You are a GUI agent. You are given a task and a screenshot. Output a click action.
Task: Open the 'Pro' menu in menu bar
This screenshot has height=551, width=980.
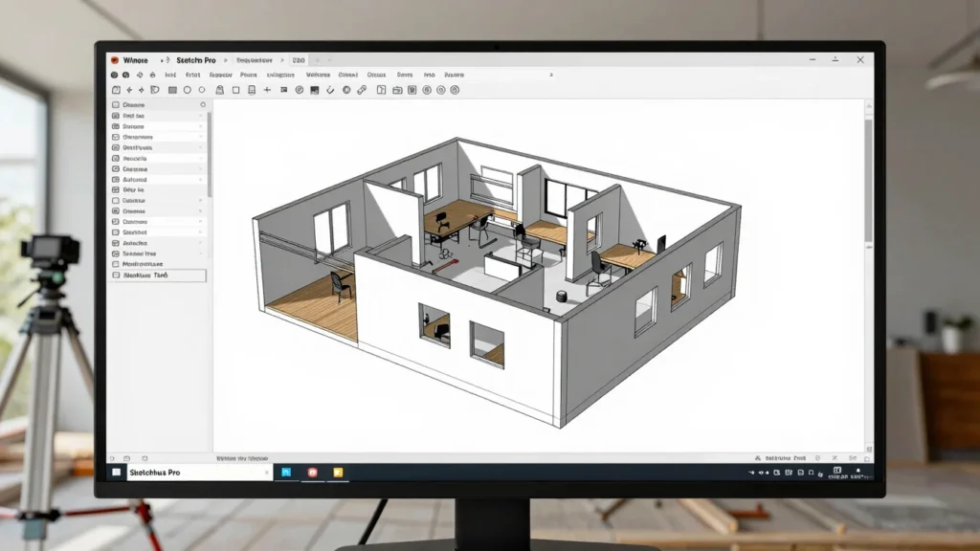429,75
